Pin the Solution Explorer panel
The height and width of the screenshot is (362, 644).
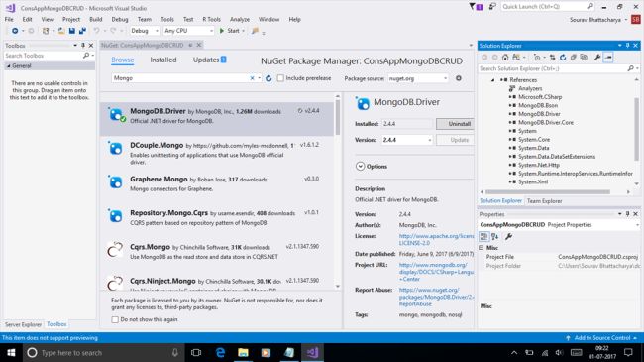click(627, 46)
